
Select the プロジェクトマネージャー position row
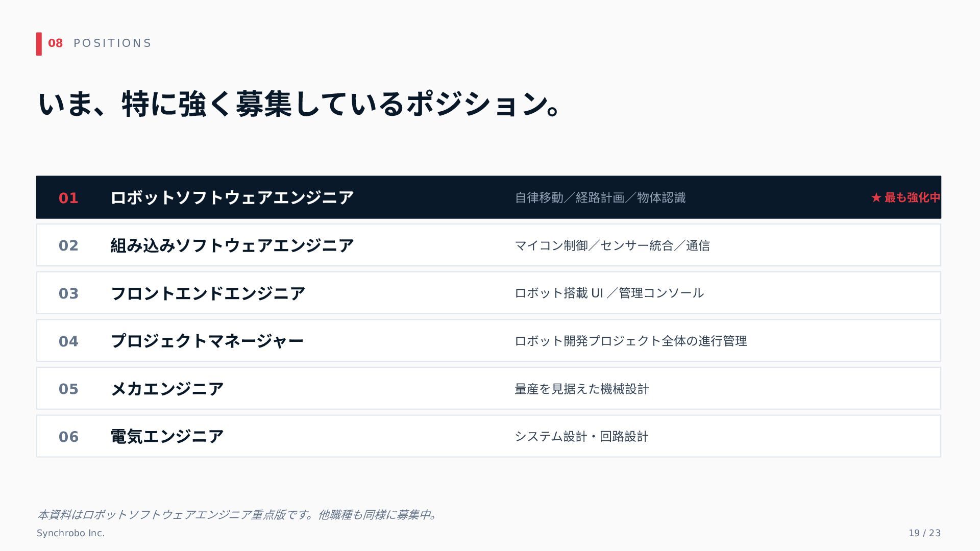(488, 341)
